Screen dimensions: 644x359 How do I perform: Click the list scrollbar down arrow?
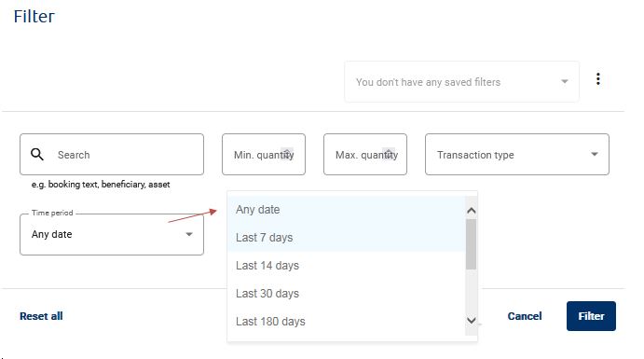[x=471, y=321]
